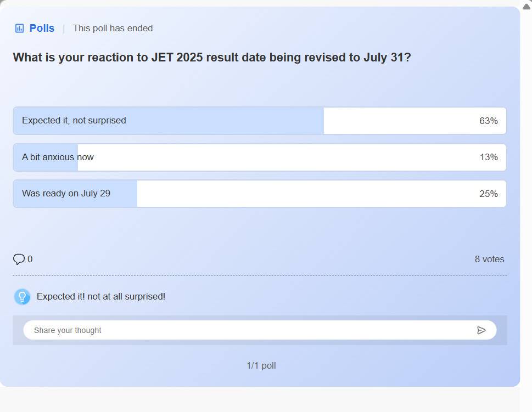Click the Polls bar chart icon
The image size is (532, 412).
coord(19,28)
